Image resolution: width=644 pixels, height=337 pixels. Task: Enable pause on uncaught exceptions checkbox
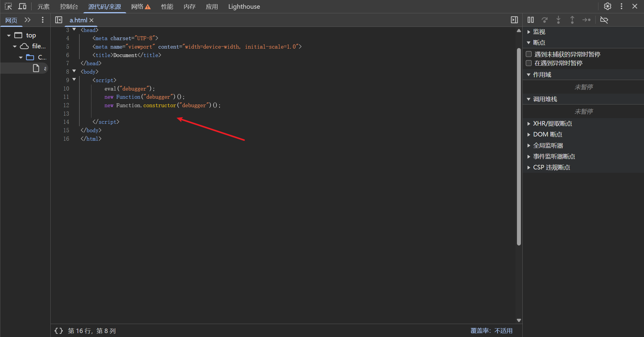click(x=529, y=54)
